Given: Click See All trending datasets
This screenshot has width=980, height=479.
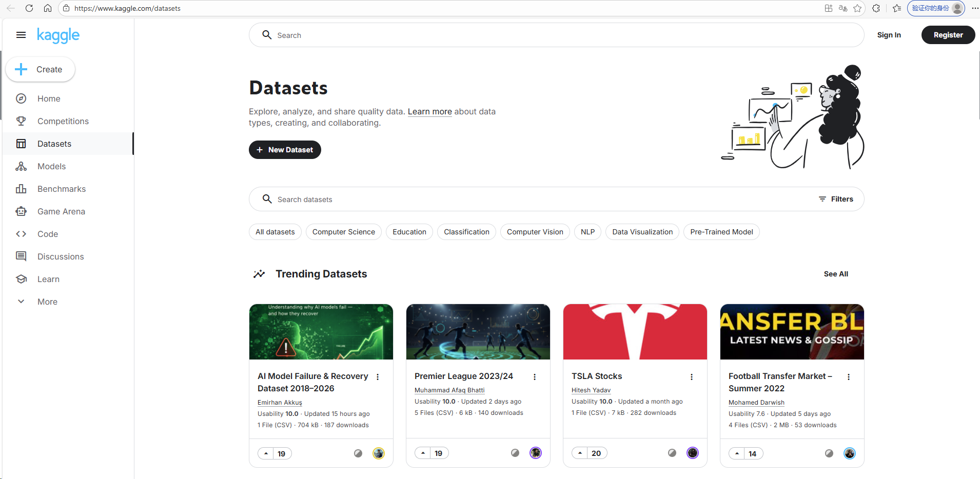Looking at the screenshot, I should tap(836, 274).
